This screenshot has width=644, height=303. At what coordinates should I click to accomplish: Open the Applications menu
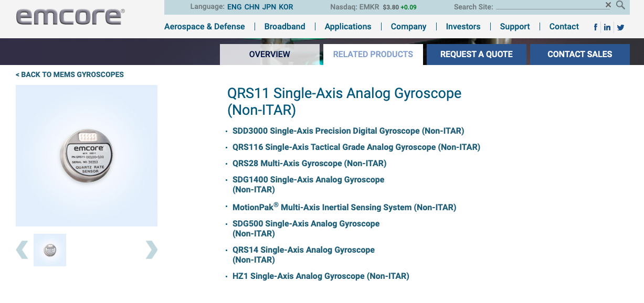click(x=348, y=27)
